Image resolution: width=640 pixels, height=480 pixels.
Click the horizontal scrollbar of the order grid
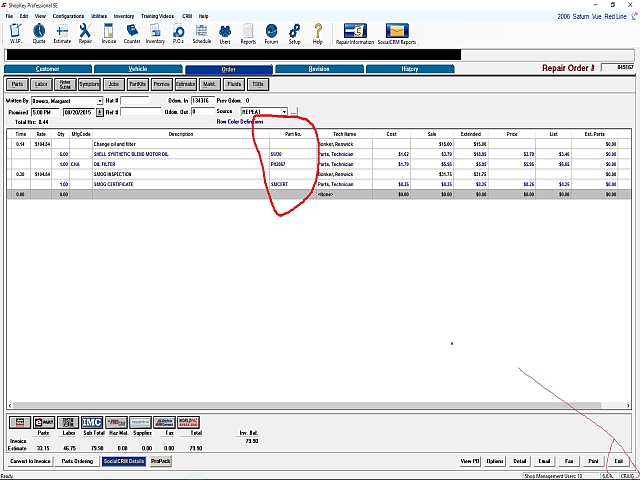point(319,405)
